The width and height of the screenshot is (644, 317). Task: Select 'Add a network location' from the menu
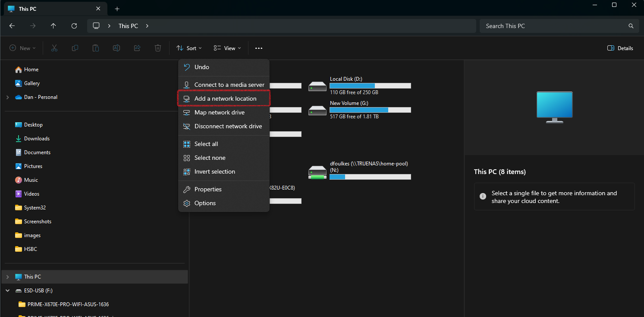[x=223, y=98]
